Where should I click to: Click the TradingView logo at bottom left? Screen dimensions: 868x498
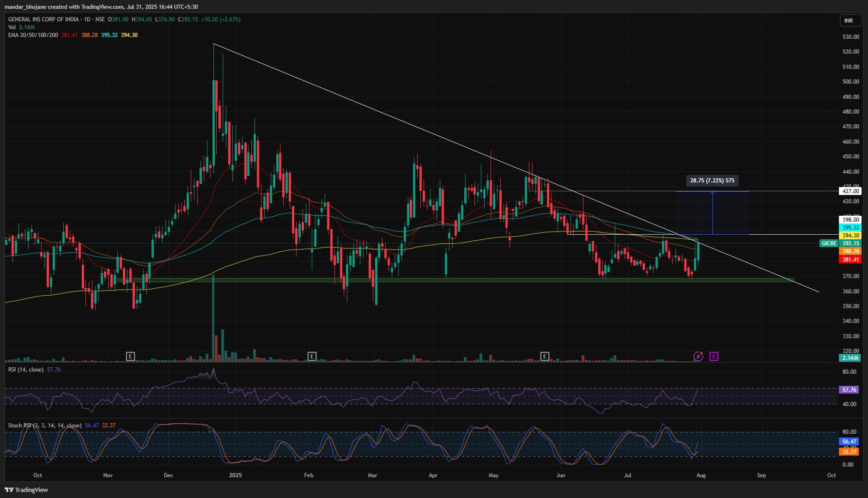[x=26, y=490]
